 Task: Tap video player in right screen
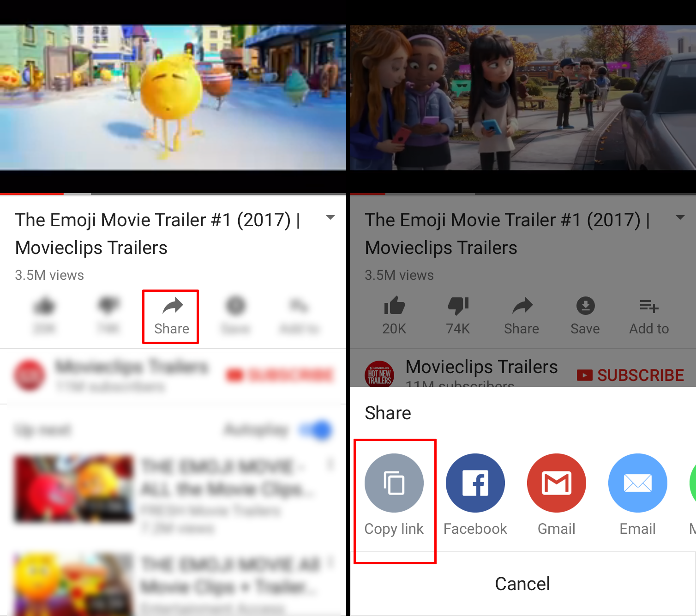tap(523, 97)
